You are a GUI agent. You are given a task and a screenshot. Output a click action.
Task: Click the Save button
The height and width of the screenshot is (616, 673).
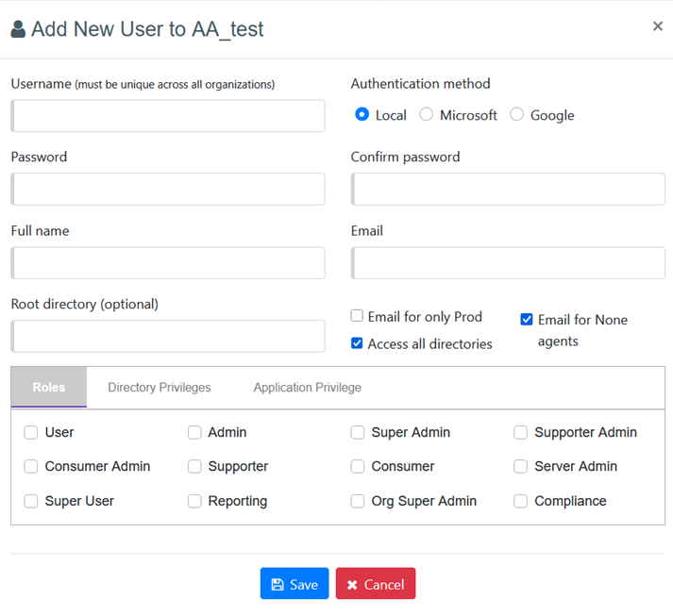click(x=294, y=584)
